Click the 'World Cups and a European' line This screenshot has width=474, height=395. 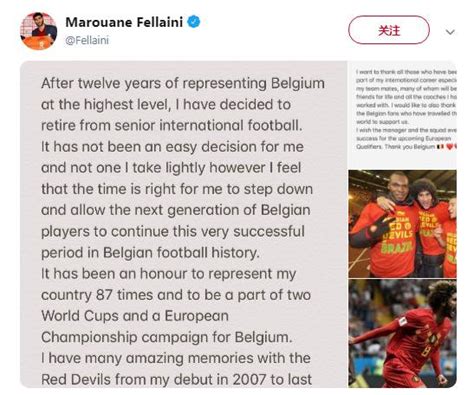tap(135, 316)
